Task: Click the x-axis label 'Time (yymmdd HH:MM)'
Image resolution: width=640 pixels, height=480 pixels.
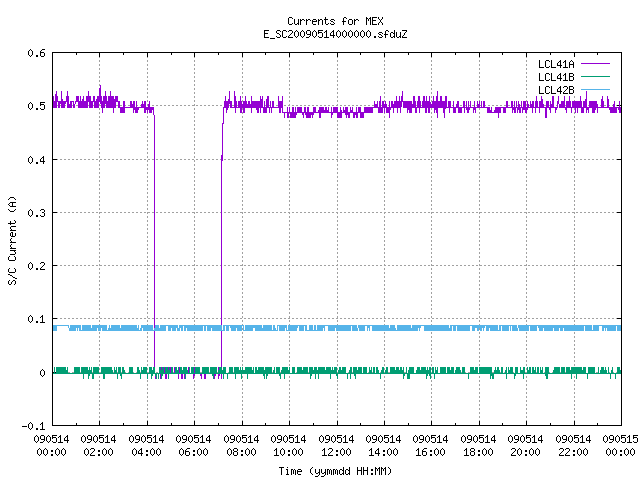Action: tap(335, 471)
